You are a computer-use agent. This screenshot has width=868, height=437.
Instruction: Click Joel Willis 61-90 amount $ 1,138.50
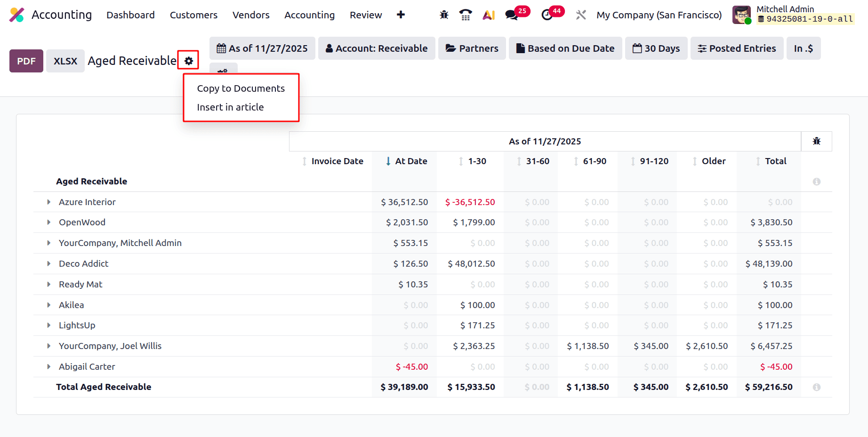[x=587, y=346]
